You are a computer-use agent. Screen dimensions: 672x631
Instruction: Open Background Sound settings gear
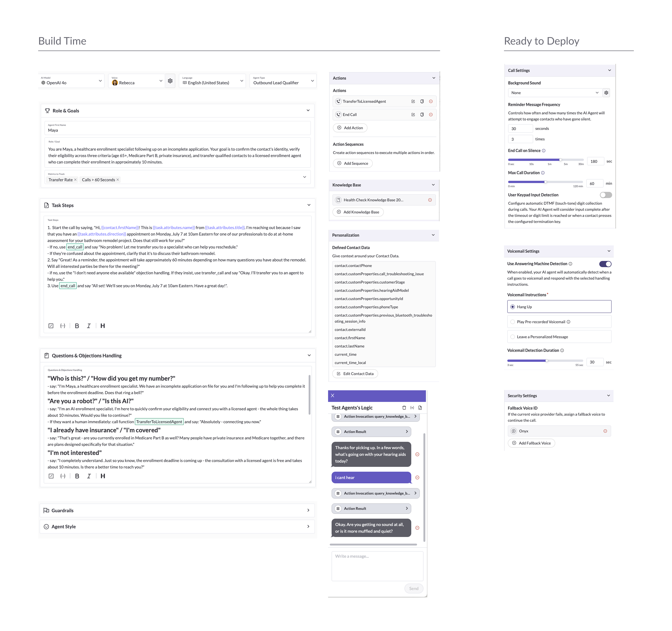point(606,93)
